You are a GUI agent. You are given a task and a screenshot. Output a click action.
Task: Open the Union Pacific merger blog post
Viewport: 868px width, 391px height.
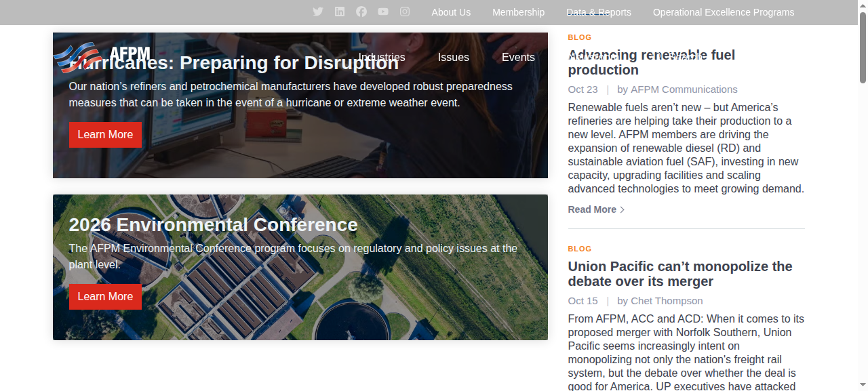[680, 274]
